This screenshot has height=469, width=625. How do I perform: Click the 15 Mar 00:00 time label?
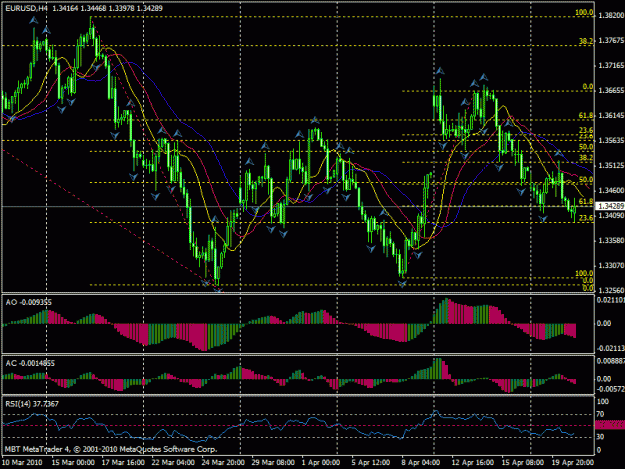click(73, 463)
